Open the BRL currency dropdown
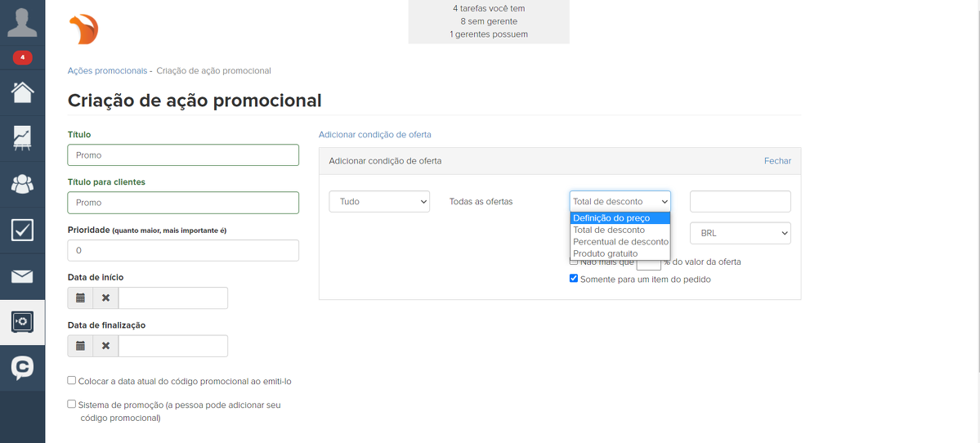The width and height of the screenshot is (980, 443). pyautogui.click(x=740, y=233)
